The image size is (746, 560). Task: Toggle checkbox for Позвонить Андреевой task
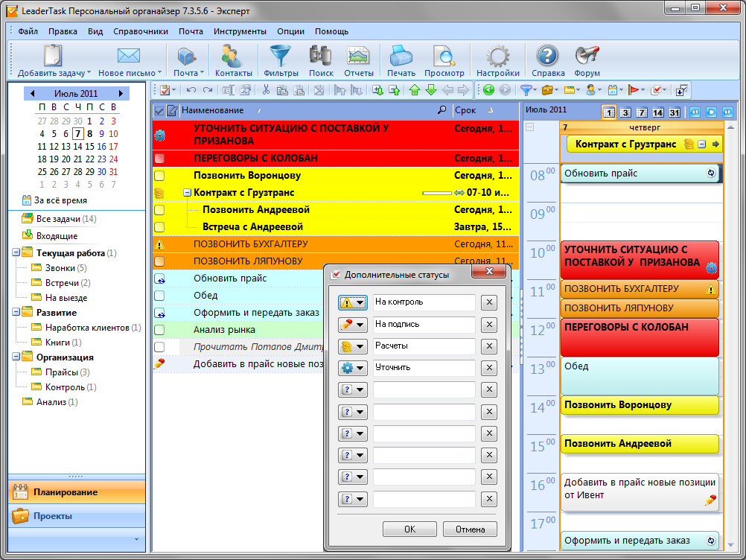159,210
